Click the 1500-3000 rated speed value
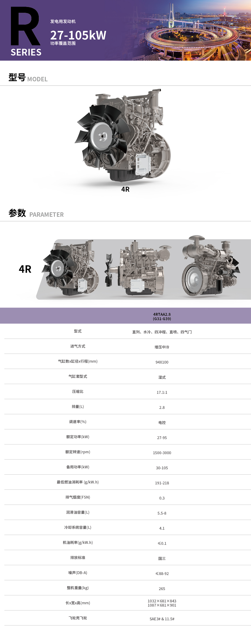 162,453
